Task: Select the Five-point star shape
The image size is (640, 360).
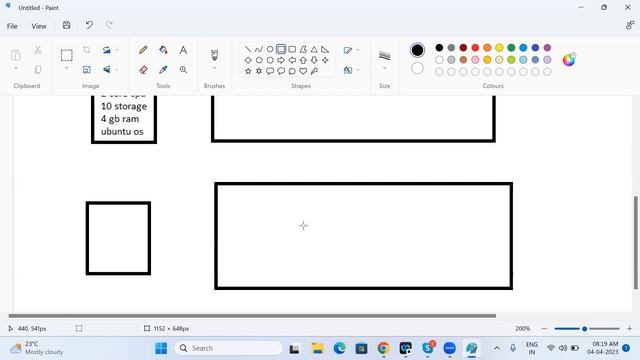Action: [x=248, y=71]
